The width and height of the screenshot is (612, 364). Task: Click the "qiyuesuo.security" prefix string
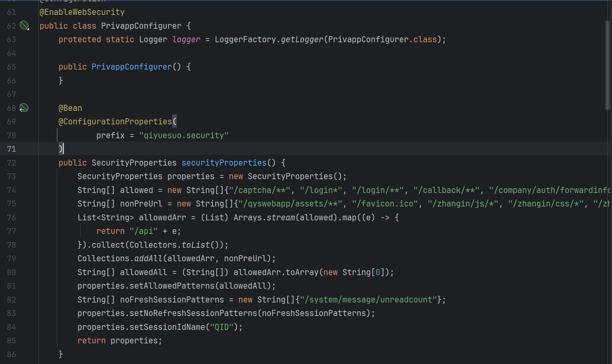pyautogui.click(x=184, y=136)
